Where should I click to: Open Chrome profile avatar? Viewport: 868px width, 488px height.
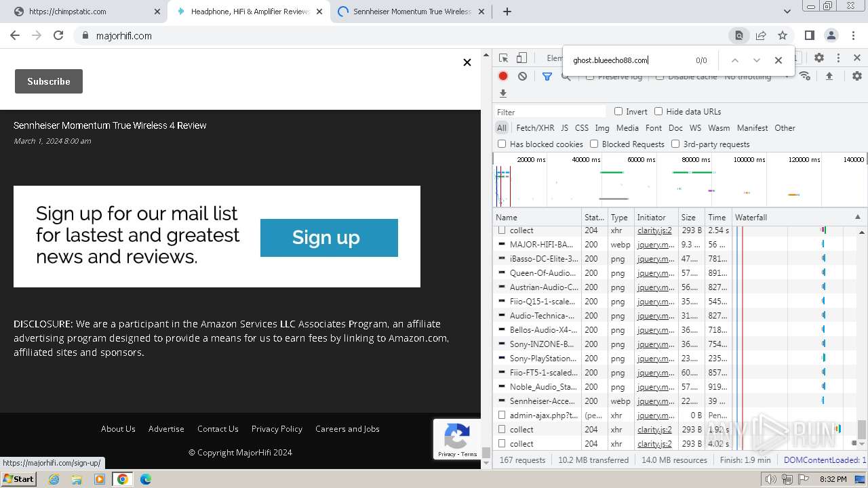click(831, 35)
